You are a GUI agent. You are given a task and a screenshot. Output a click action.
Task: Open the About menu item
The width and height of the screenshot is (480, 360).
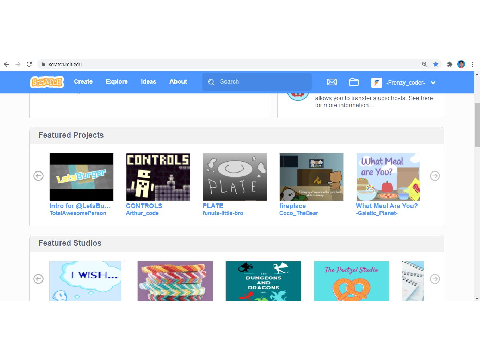tap(178, 82)
